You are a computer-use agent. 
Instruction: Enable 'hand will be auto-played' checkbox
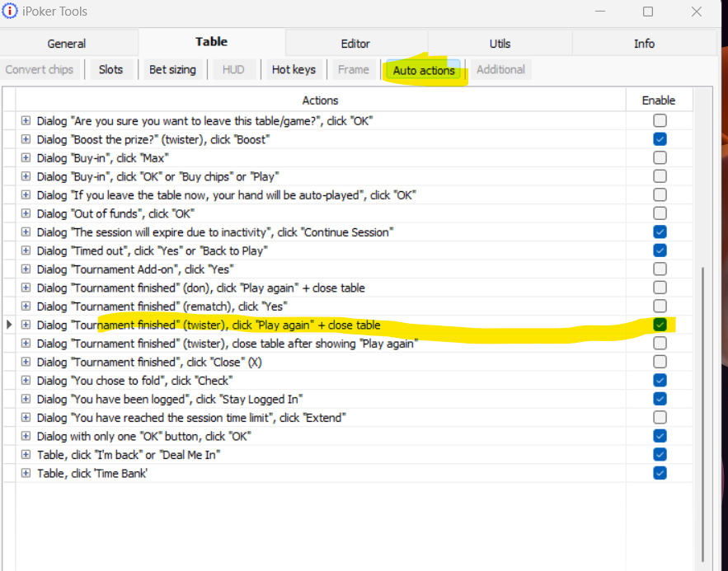[x=660, y=194]
